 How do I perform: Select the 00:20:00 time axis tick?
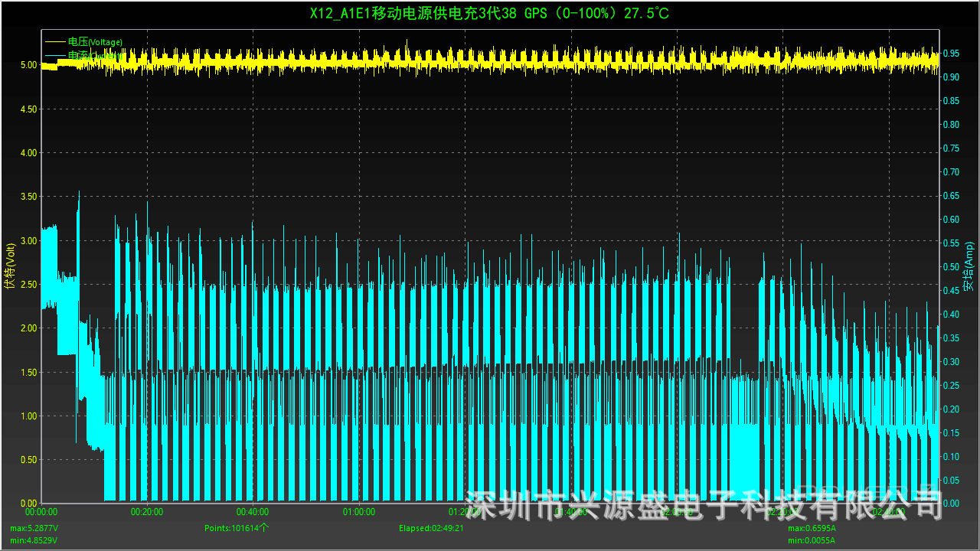tap(147, 512)
